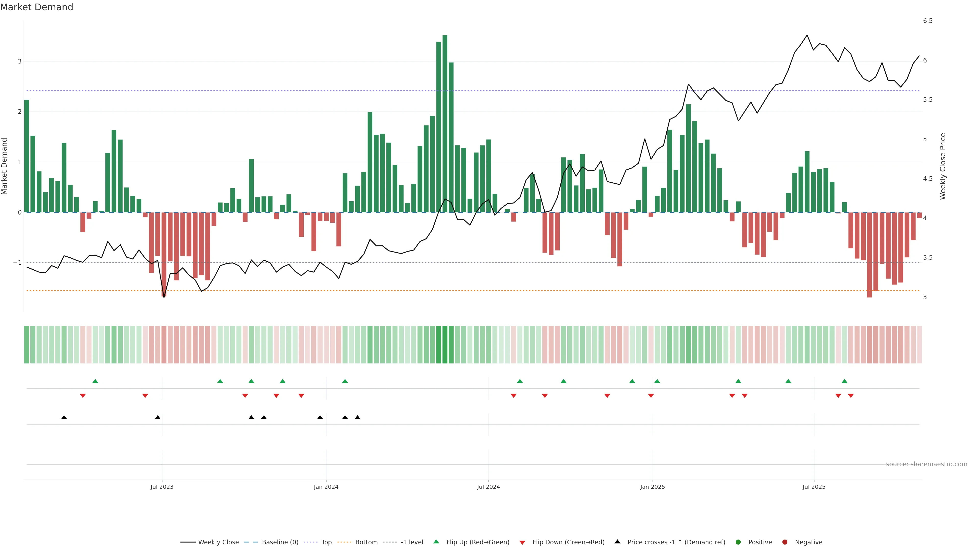Click the Market Demand chart title

pos(36,7)
